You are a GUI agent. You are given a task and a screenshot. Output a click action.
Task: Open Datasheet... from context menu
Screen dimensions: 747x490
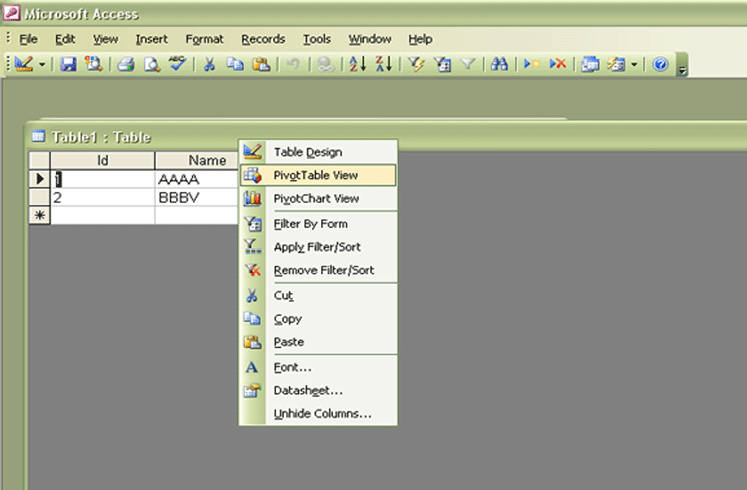(x=318, y=390)
